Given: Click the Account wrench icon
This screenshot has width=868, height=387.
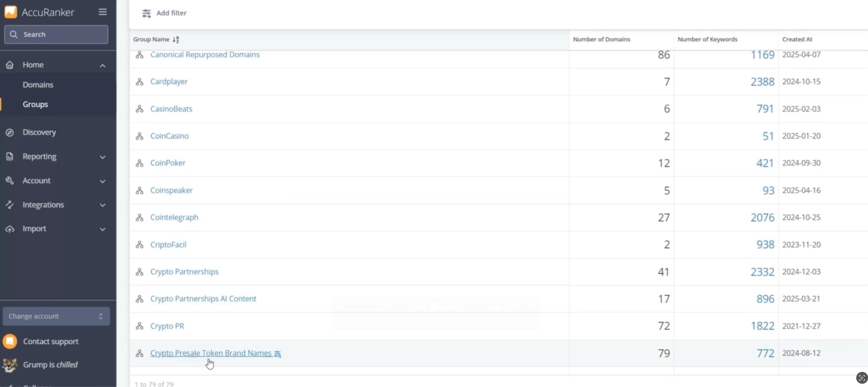Looking at the screenshot, I should 10,181.
